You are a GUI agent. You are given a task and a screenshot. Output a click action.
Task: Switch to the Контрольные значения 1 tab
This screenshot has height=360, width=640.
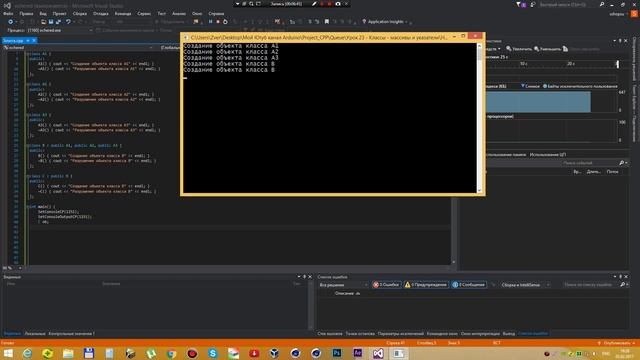click(x=71, y=333)
